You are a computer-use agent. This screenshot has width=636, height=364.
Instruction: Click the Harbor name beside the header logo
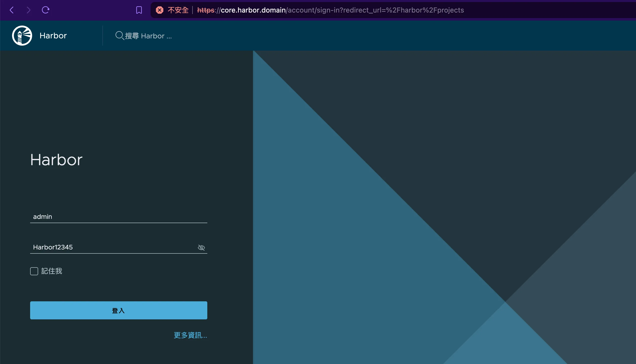(53, 36)
